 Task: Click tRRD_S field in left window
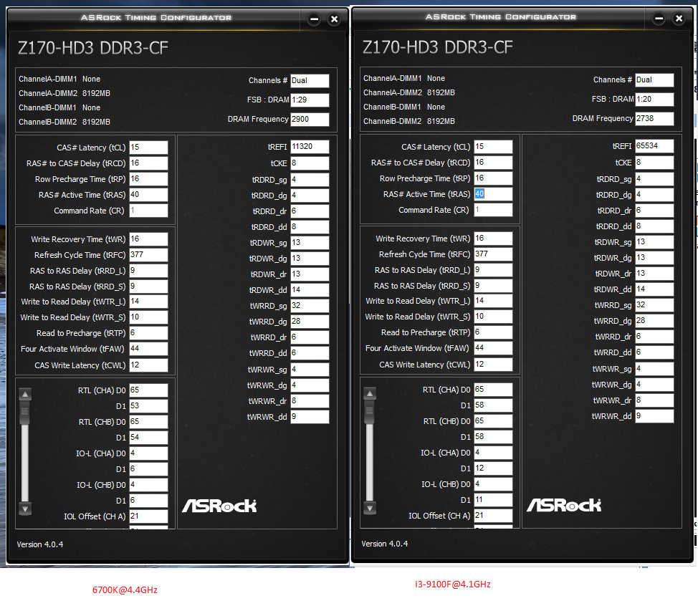pyautogui.click(x=148, y=287)
